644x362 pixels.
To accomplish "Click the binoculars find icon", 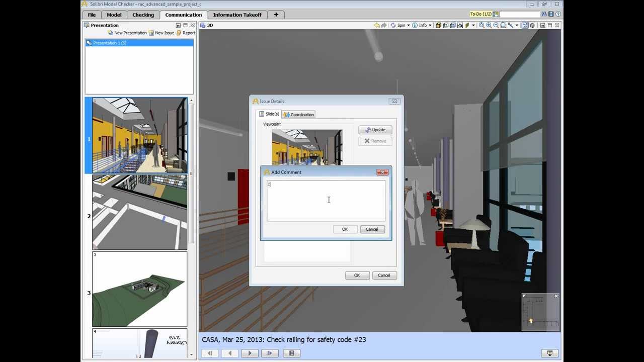I will point(544,14).
